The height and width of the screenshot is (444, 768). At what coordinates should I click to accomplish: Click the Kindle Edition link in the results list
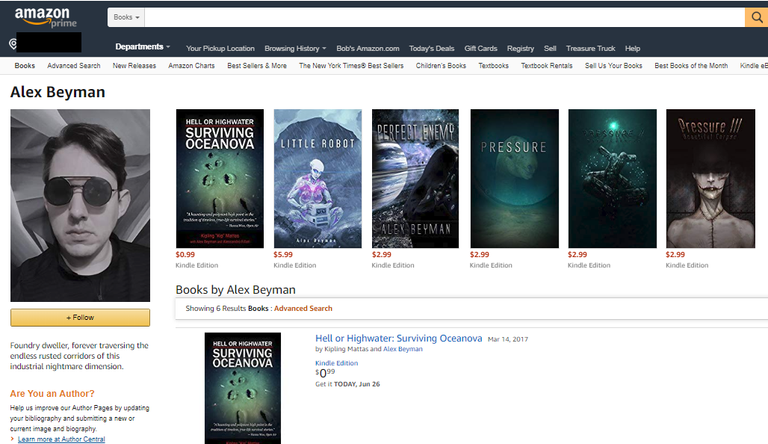point(336,363)
